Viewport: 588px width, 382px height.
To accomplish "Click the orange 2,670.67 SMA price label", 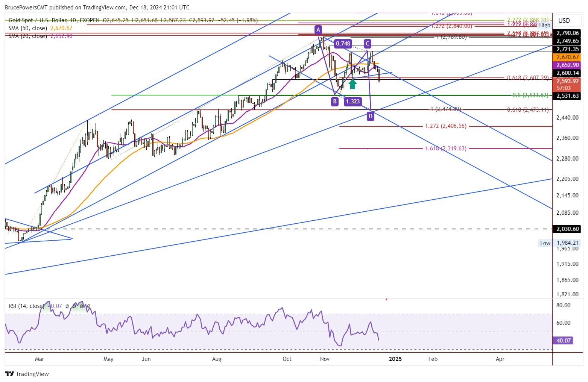I will tap(568, 57).
